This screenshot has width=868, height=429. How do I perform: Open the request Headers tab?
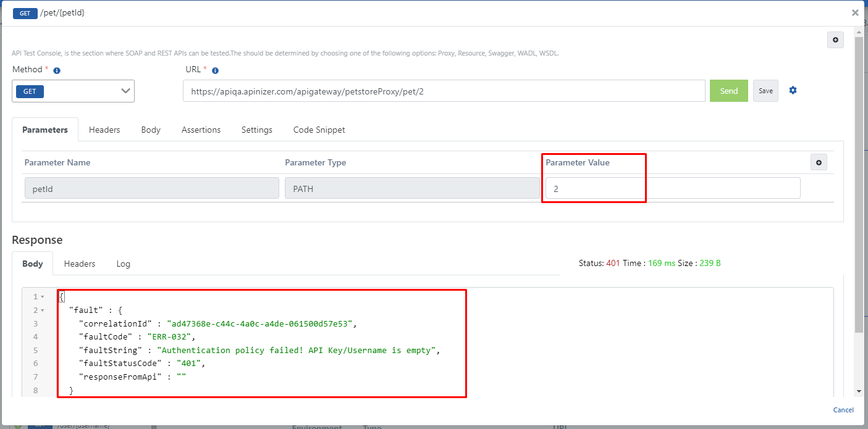click(x=104, y=130)
